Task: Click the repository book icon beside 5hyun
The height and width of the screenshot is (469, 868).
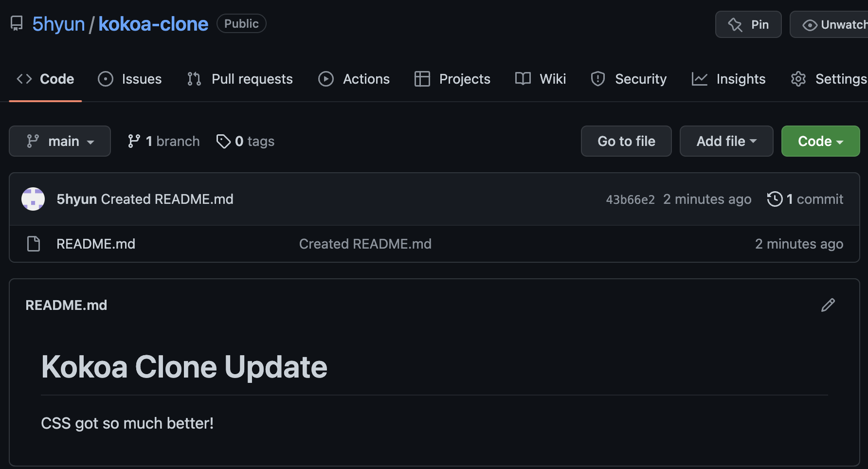Action: point(17,23)
